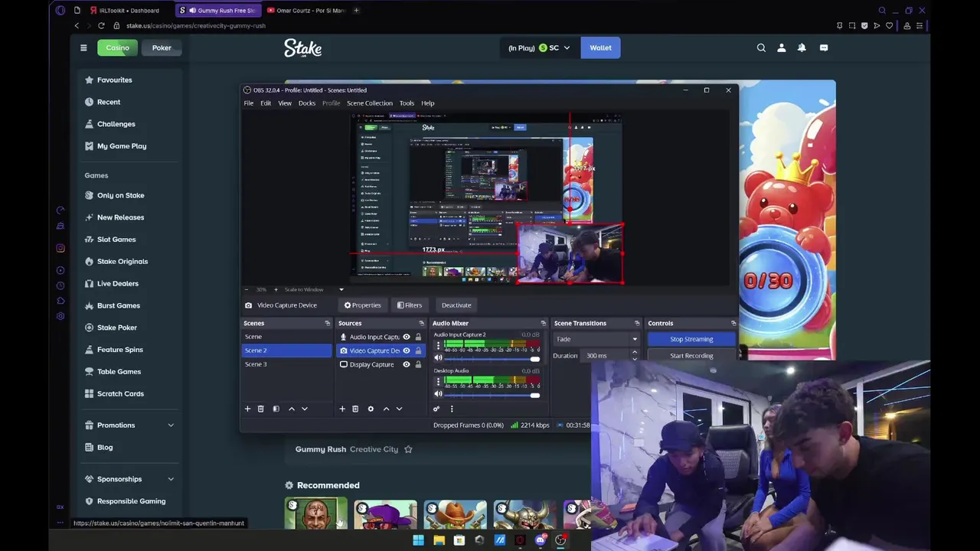Move the selected scene down
This screenshot has width=980, height=551.
coord(305,409)
